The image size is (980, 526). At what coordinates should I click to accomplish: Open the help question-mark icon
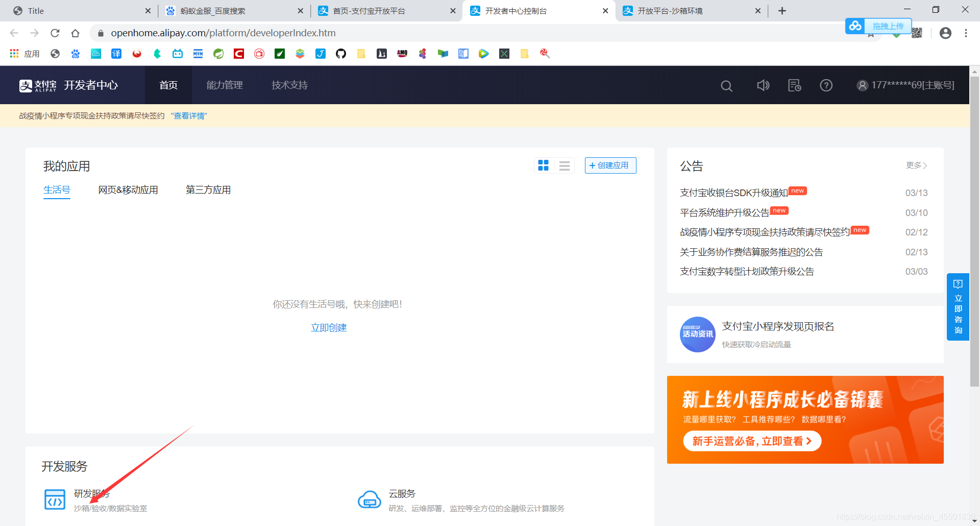point(826,85)
